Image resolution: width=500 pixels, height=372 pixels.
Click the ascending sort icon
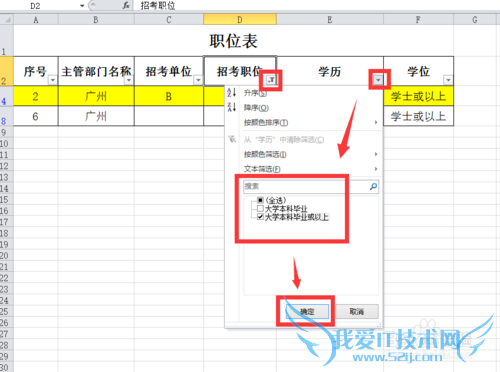click(232, 92)
